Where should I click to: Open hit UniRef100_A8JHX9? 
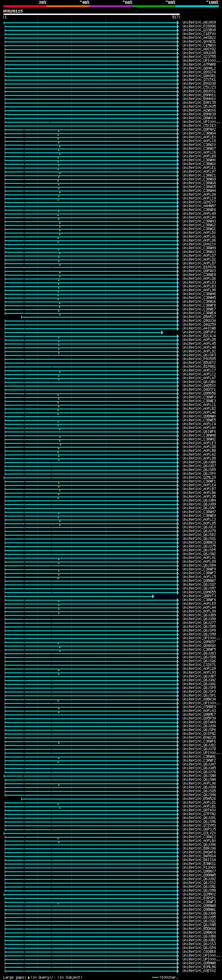click(x=199, y=23)
